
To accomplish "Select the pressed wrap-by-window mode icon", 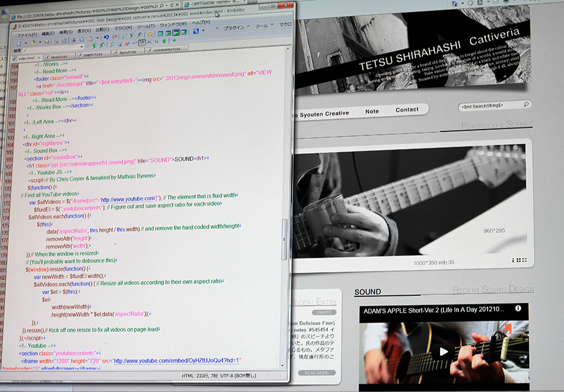I will tap(176, 33).
